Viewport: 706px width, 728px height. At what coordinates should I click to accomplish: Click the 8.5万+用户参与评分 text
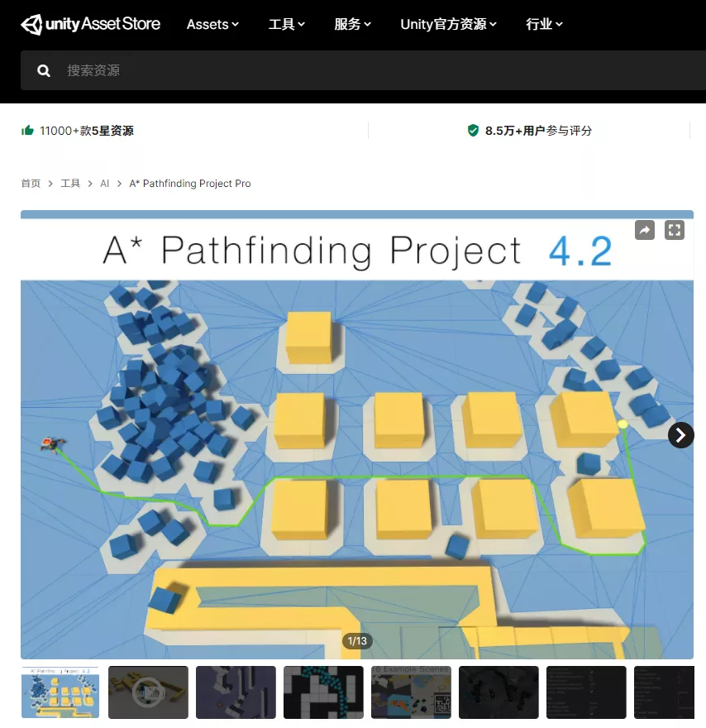(x=538, y=131)
